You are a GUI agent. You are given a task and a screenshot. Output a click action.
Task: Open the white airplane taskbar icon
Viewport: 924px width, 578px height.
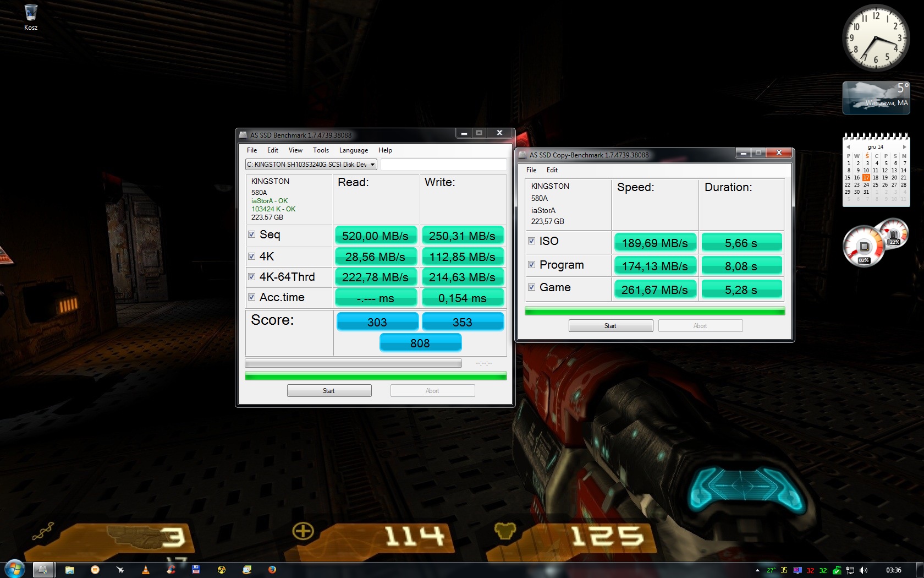pyautogui.click(x=120, y=570)
